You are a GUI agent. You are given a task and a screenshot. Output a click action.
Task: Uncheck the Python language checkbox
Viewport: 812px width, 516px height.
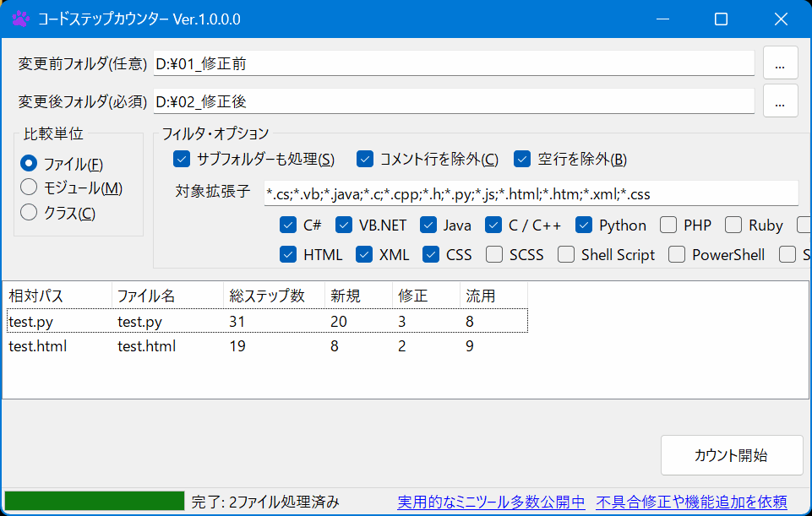tap(585, 225)
